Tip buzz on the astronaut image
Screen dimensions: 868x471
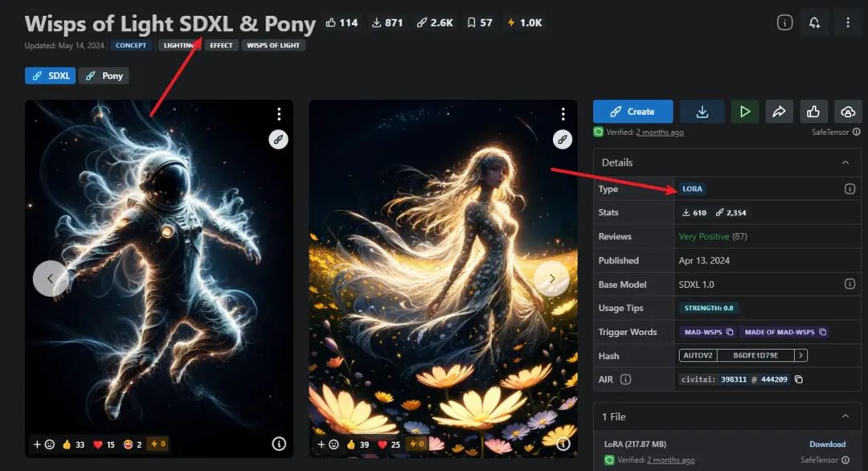pos(158,444)
